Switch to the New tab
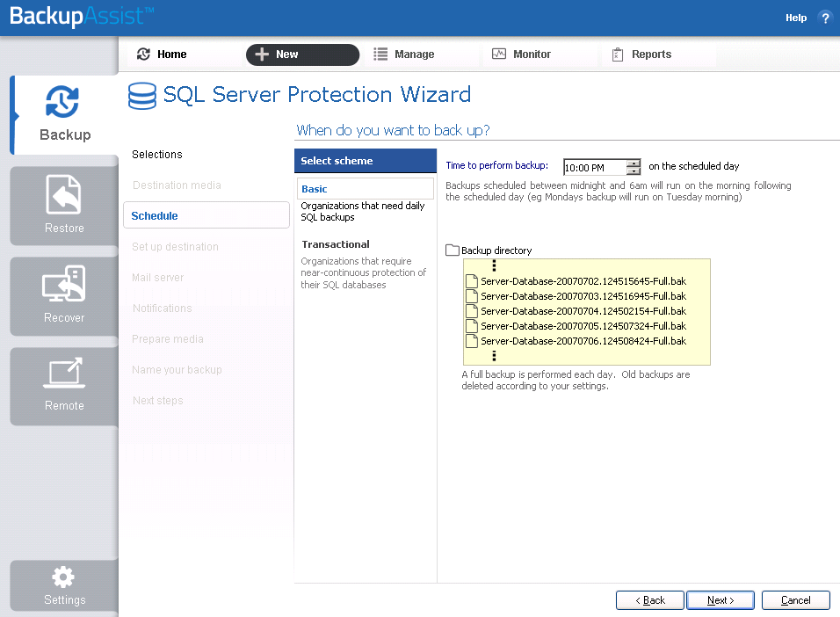Viewport: 840px width, 617px height. [x=302, y=54]
